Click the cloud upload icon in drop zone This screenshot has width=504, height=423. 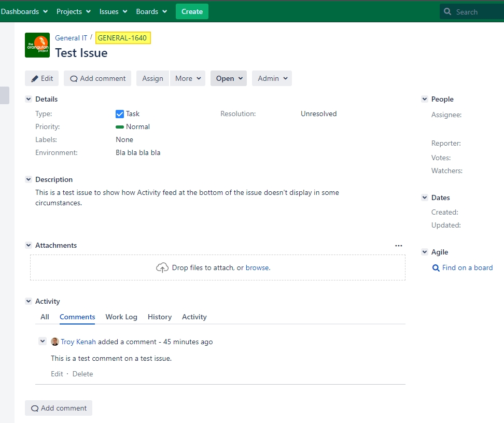coord(162,267)
